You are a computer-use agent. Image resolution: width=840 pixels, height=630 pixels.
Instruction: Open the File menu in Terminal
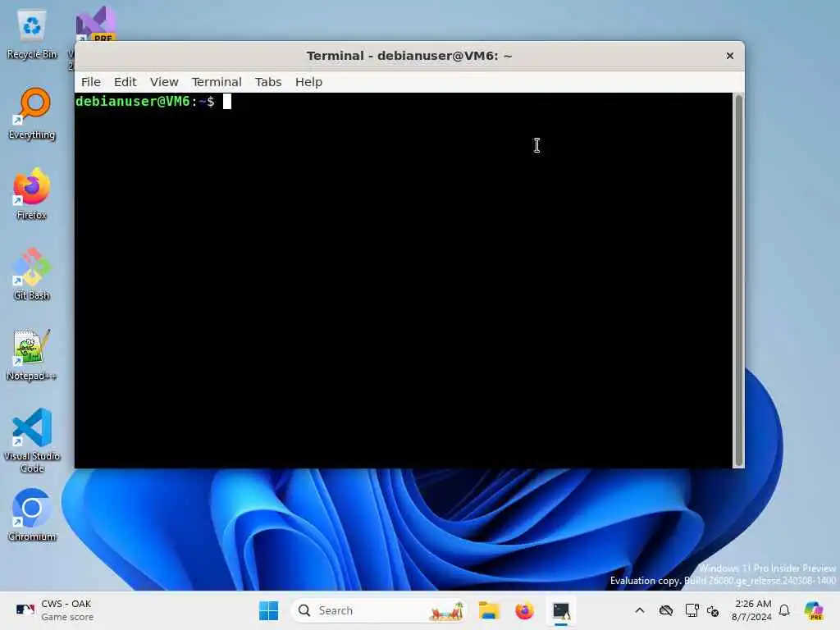(x=90, y=82)
